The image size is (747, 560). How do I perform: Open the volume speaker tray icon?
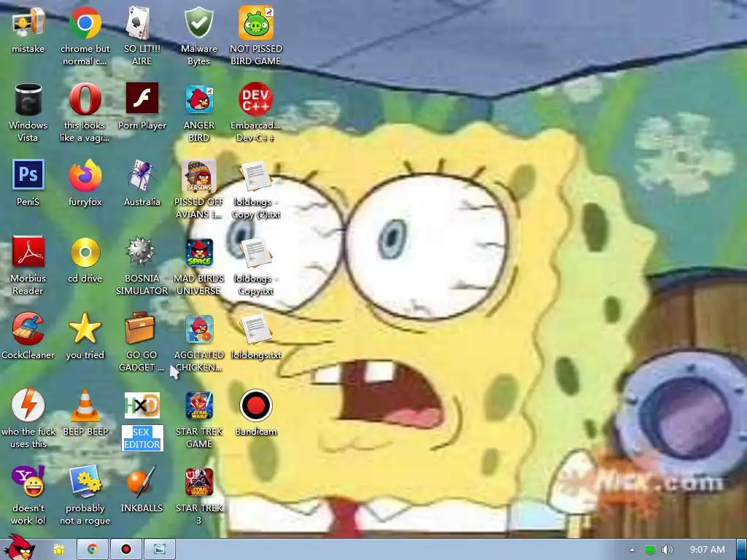point(667,550)
